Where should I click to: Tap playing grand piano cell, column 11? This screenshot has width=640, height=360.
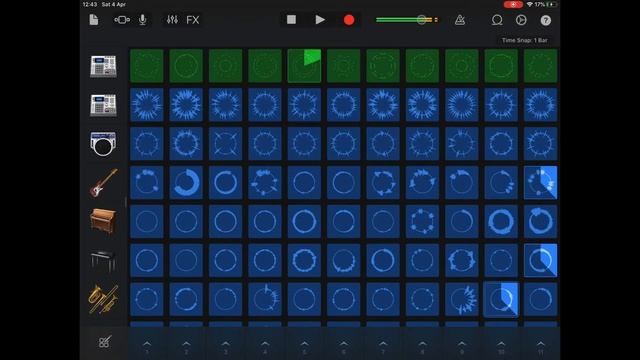tap(540, 260)
